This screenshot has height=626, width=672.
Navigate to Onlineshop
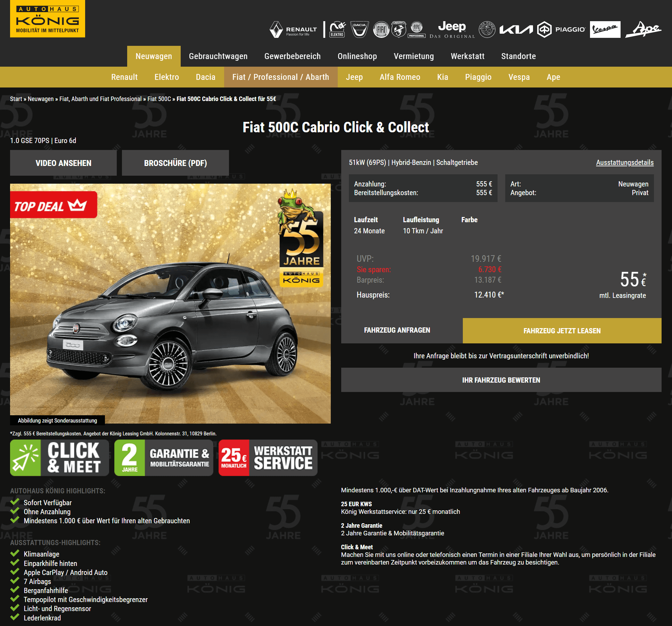357,56
